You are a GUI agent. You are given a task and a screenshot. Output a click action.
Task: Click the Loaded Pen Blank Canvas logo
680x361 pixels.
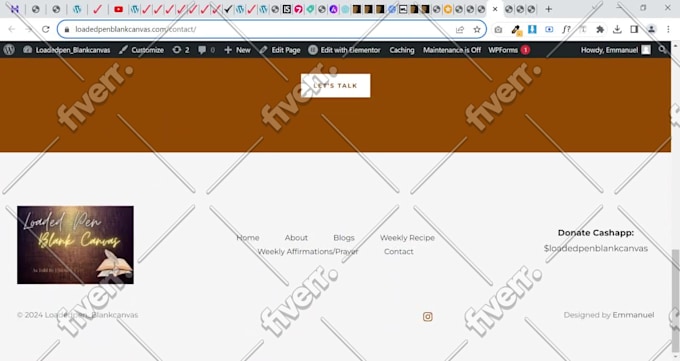[x=75, y=245]
